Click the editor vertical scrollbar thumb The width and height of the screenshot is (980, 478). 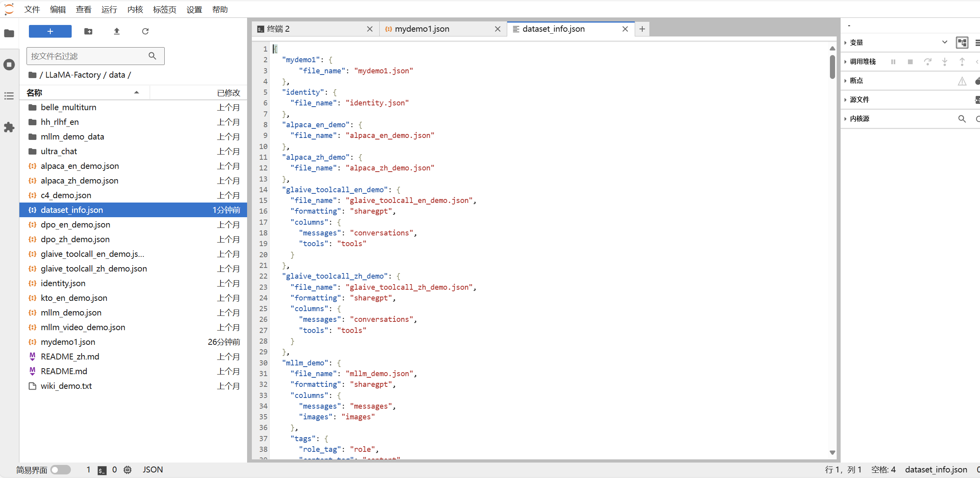(832, 67)
